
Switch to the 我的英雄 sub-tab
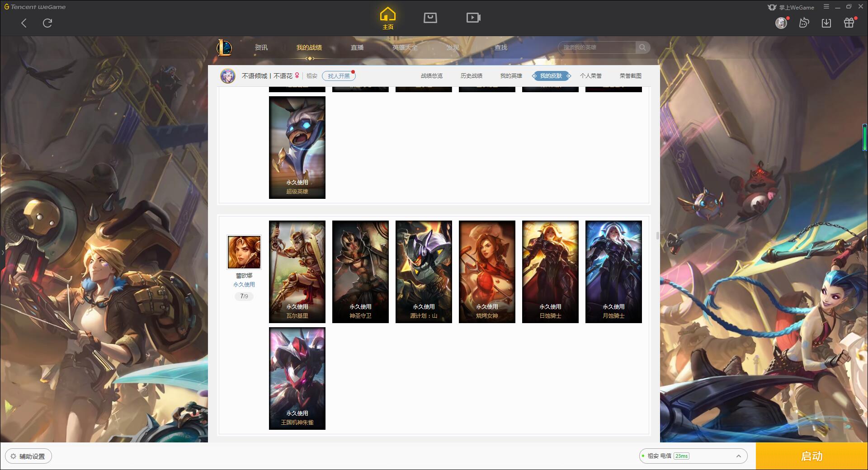tap(511, 76)
